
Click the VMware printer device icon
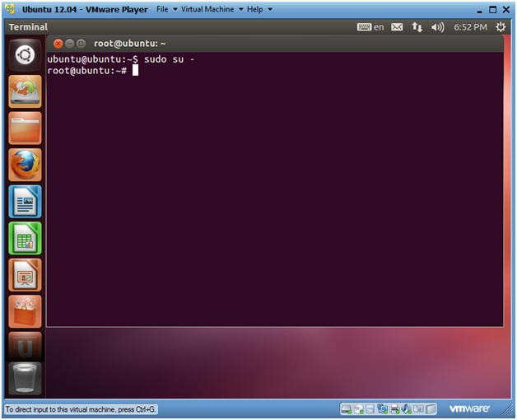pyautogui.click(x=394, y=409)
